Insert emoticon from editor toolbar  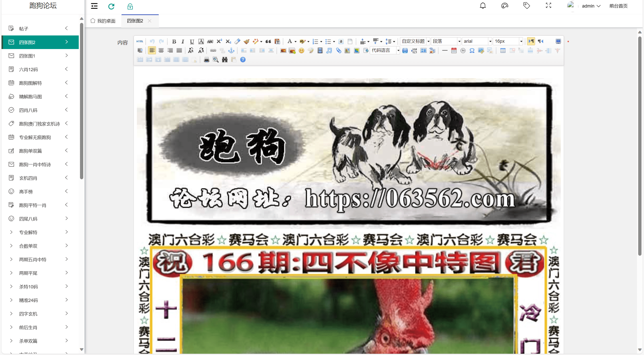point(301,51)
